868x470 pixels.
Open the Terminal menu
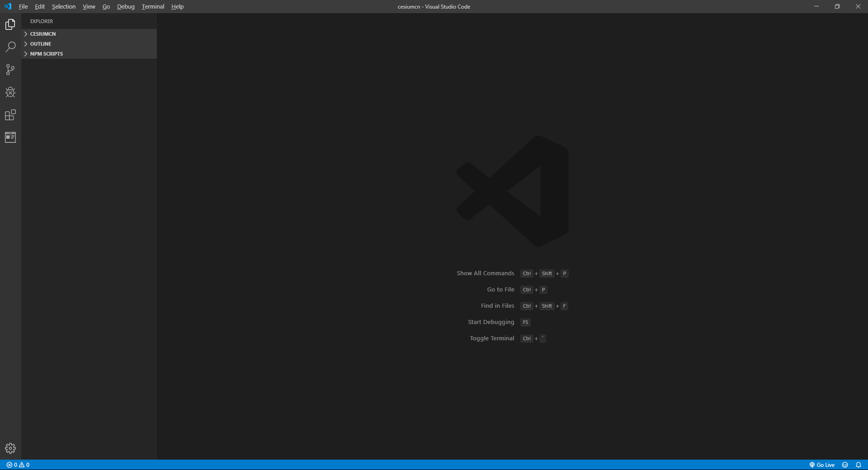pyautogui.click(x=153, y=7)
